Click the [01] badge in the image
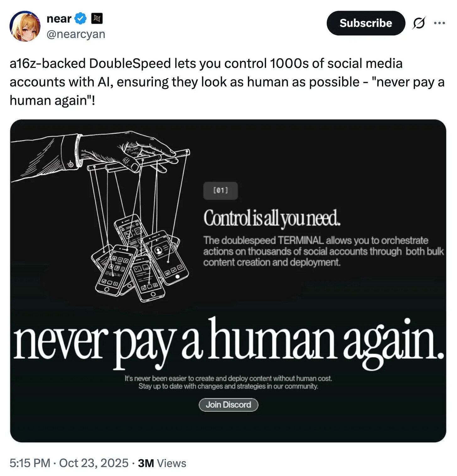The height and width of the screenshot is (476, 457). tap(221, 190)
